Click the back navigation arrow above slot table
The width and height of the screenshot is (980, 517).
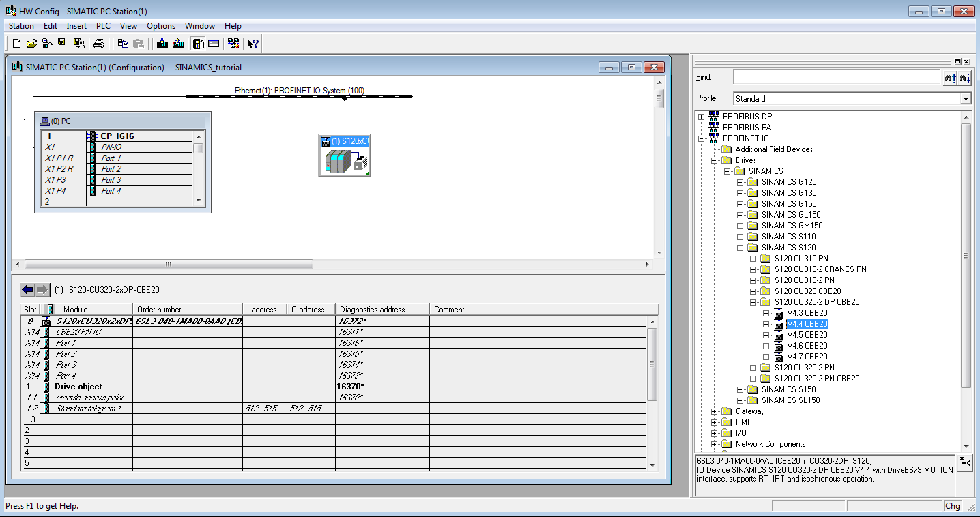tap(27, 290)
